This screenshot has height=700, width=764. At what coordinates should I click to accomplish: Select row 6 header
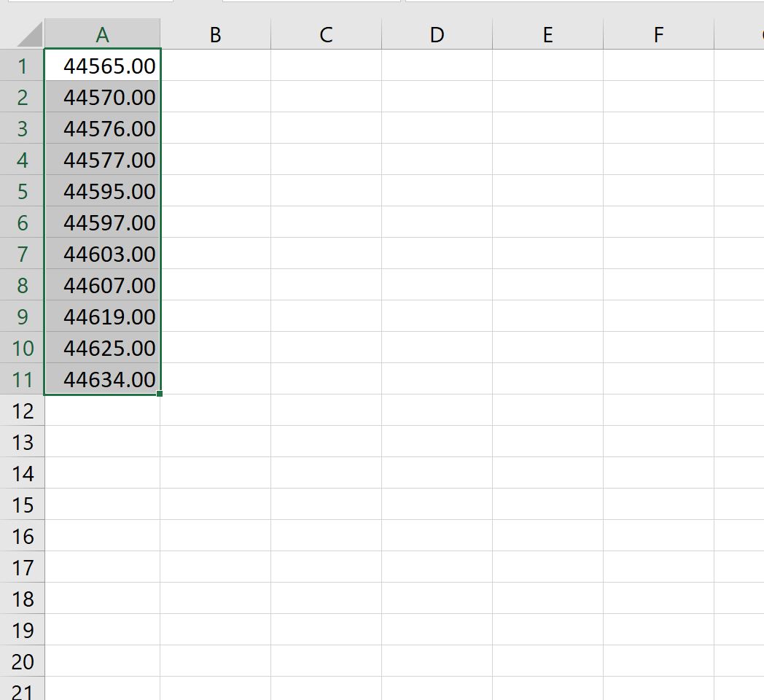[x=22, y=222]
